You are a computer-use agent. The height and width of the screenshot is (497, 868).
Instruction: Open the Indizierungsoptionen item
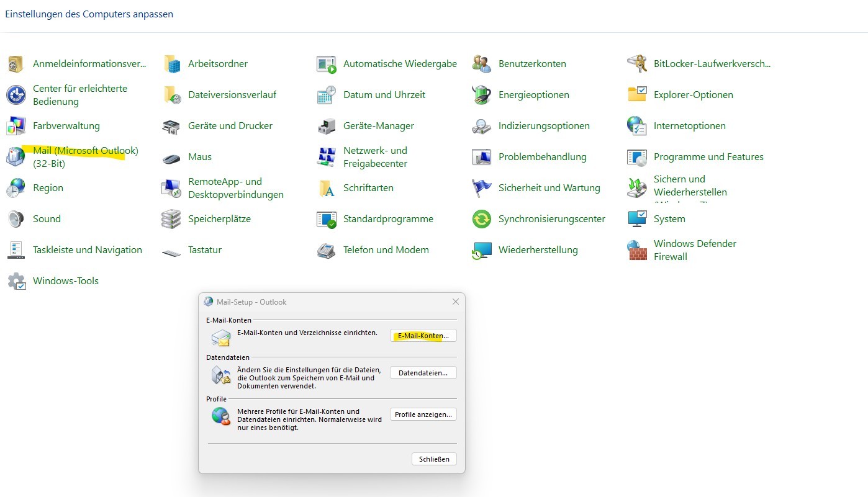pyautogui.click(x=545, y=125)
